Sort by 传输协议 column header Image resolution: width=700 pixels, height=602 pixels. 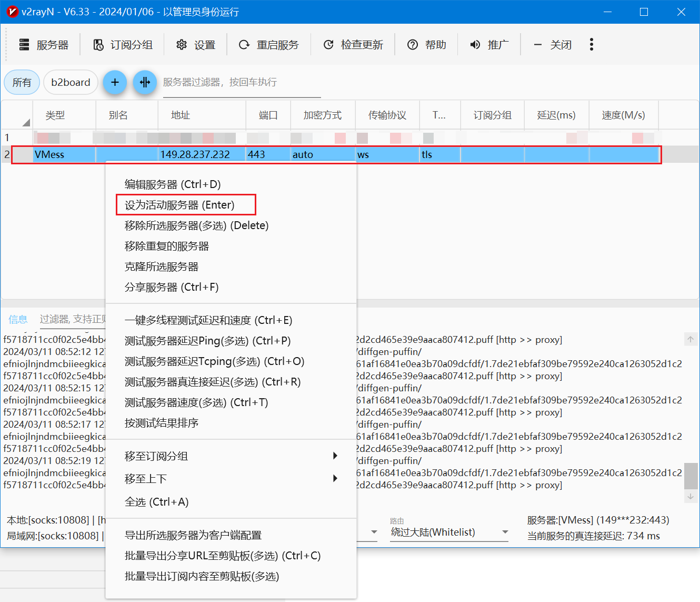pos(387,115)
